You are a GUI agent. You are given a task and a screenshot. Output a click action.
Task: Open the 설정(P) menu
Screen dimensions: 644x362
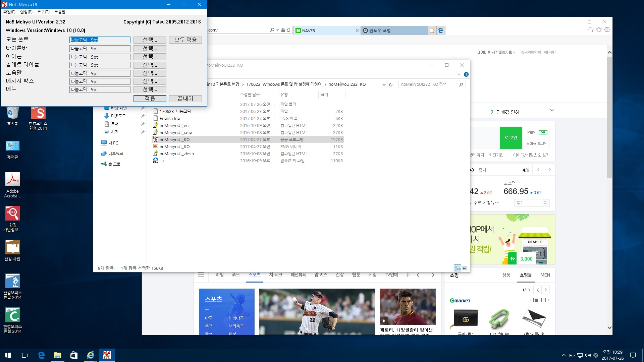click(x=26, y=12)
